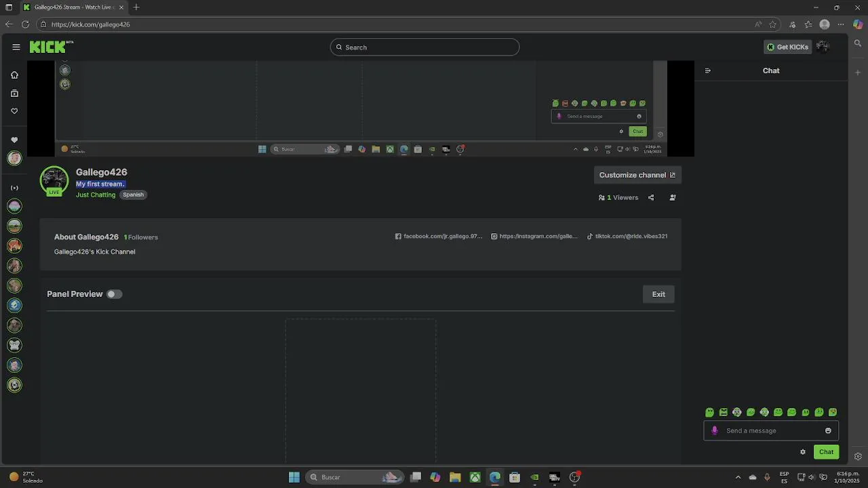Viewport: 868px width, 488px height.
Task: Open Following heart outline icon in sidebar
Action: tap(14, 111)
